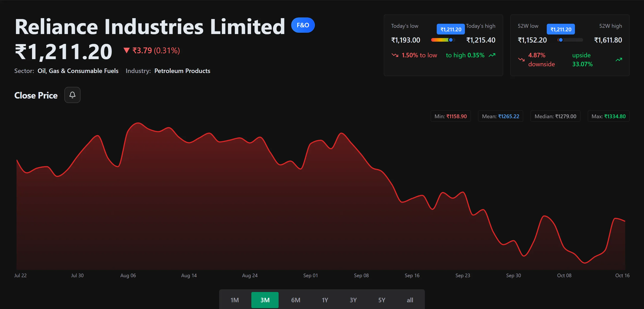Click the 'Jul 22' x-axis label
Screen dimensions: 644x309
click(x=21, y=275)
